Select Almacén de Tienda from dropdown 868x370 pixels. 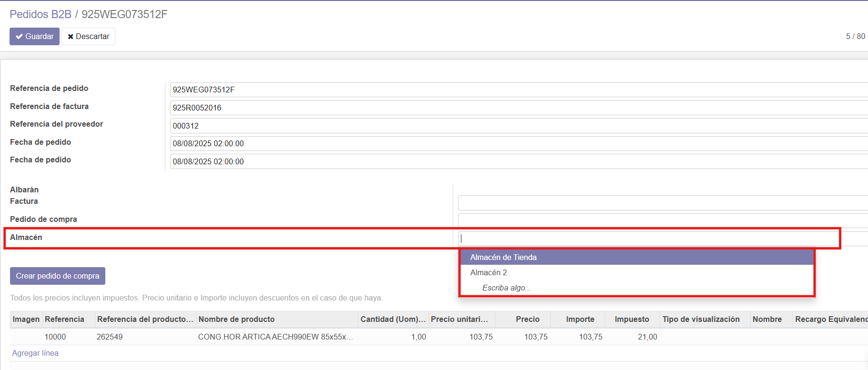click(x=503, y=257)
